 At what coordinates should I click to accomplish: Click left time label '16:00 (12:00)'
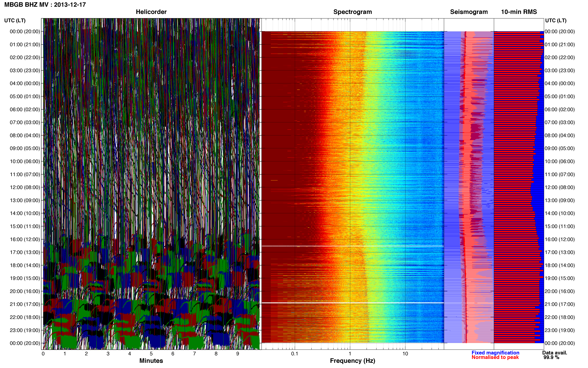click(25, 239)
